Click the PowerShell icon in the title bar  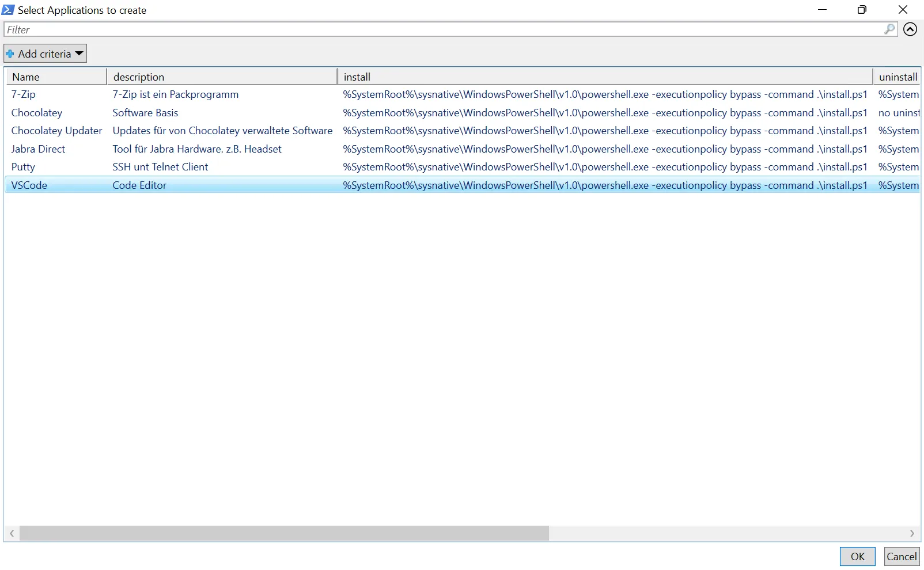[x=8, y=10]
